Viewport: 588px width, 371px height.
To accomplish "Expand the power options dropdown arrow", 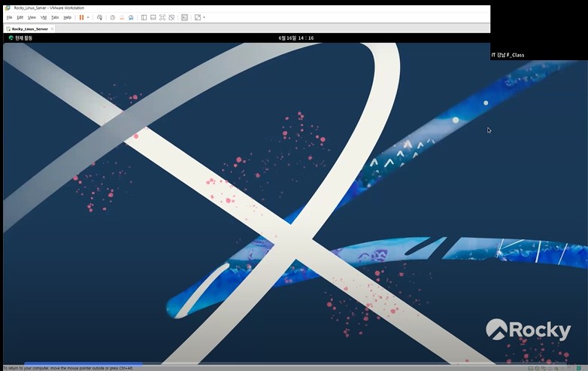I will click(88, 17).
